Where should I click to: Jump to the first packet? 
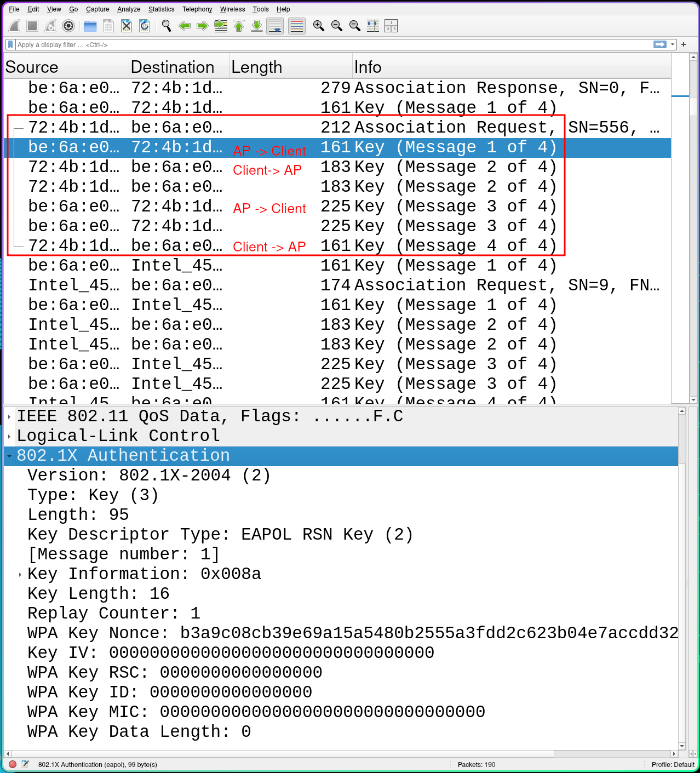(239, 26)
